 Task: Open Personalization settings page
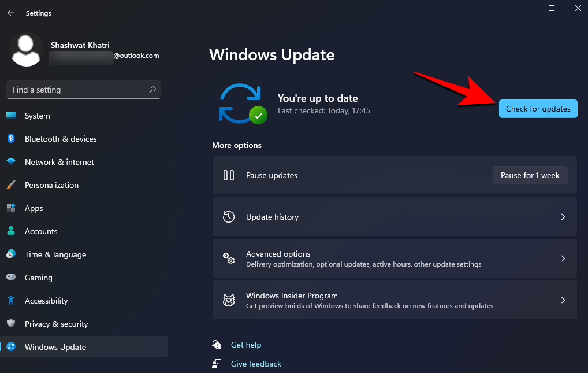pyautogui.click(x=84, y=185)
